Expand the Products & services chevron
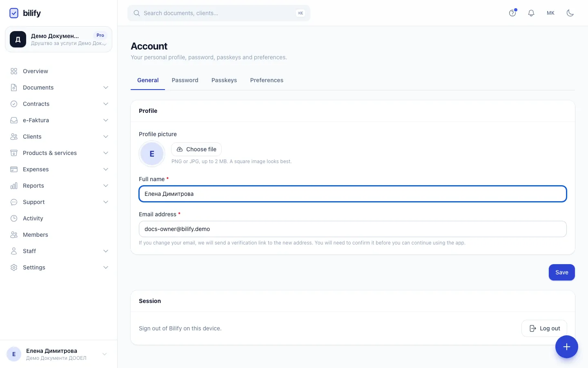This screenshot has width=588, height=368. click(106, 153)
